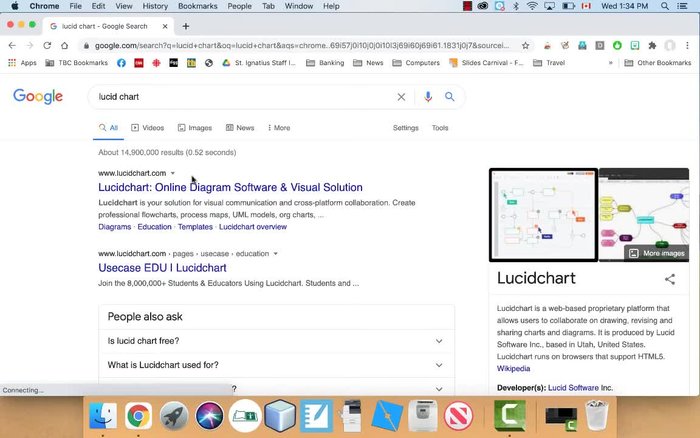
Task: Click Tools under search bar
Action: 440,128
